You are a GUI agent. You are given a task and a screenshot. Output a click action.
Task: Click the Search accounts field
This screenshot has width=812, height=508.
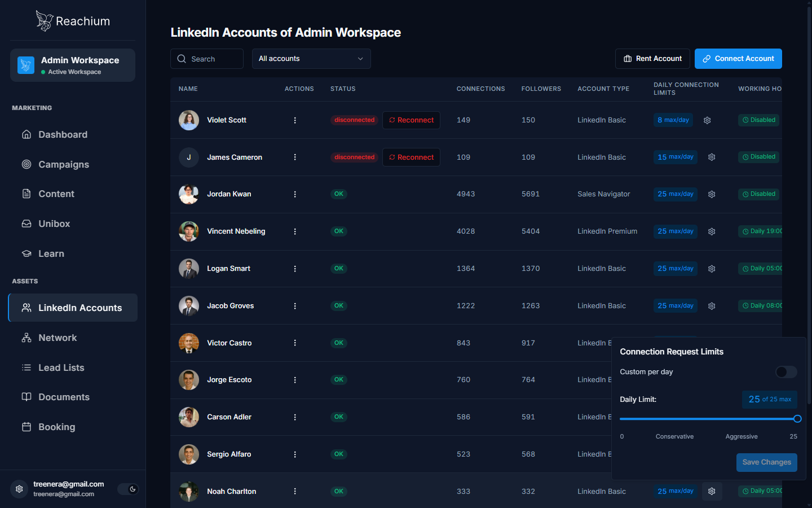click(207, 59)
